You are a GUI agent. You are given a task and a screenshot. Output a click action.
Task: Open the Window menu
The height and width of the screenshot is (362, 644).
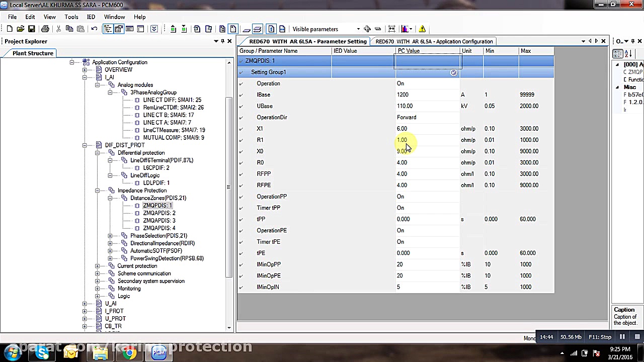point(114,17)
